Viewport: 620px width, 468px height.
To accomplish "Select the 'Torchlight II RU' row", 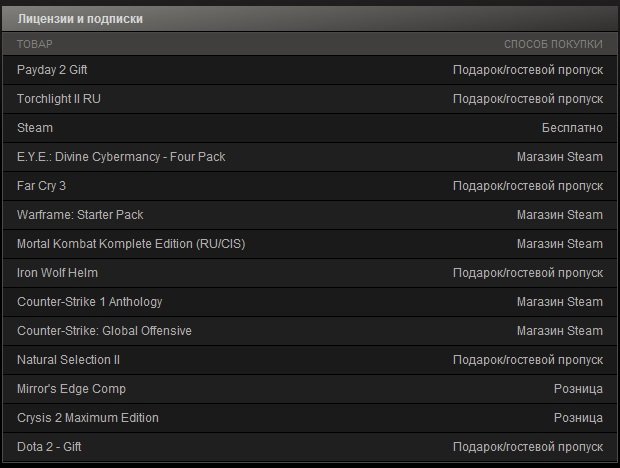I will tap(310, 99).
